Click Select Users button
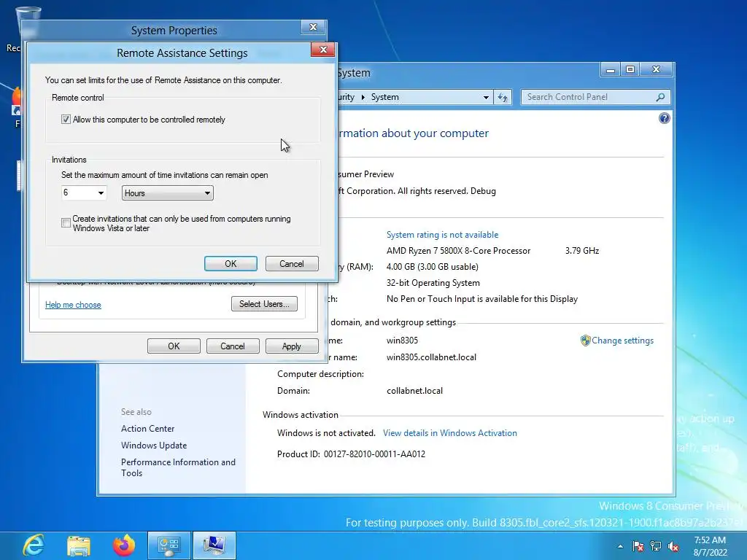The height and width of the screenshot is (560, 747). pos(264,304)
